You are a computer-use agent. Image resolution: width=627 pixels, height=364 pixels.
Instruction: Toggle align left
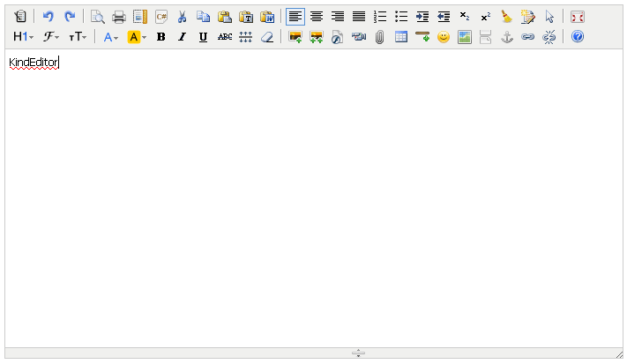point(295,17)
